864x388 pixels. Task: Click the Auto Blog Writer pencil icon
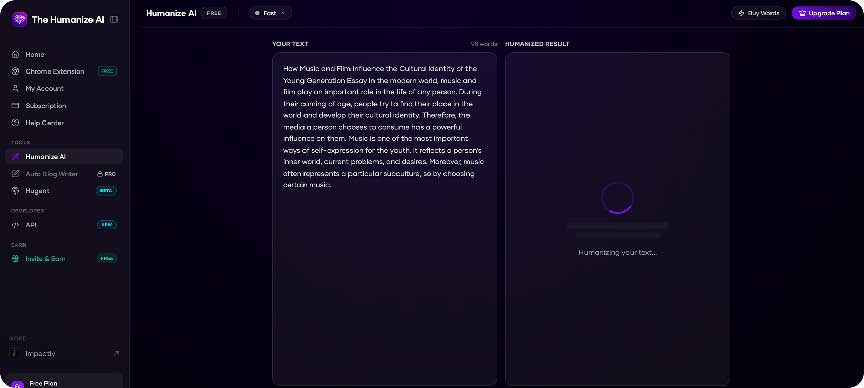tap(15, 174)
